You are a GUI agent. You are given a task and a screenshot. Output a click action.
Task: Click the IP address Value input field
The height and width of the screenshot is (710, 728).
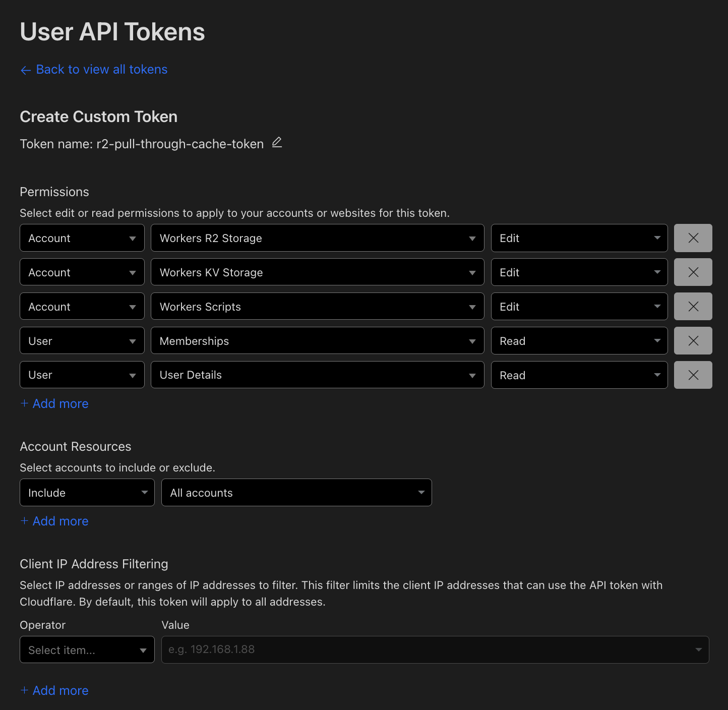[435, 650]
